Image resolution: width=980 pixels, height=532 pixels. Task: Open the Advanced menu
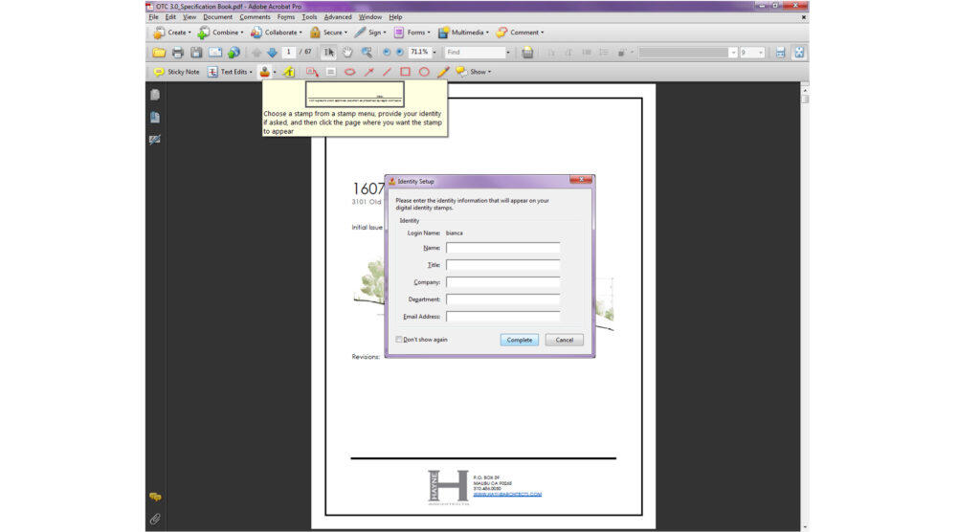(338, 17)
